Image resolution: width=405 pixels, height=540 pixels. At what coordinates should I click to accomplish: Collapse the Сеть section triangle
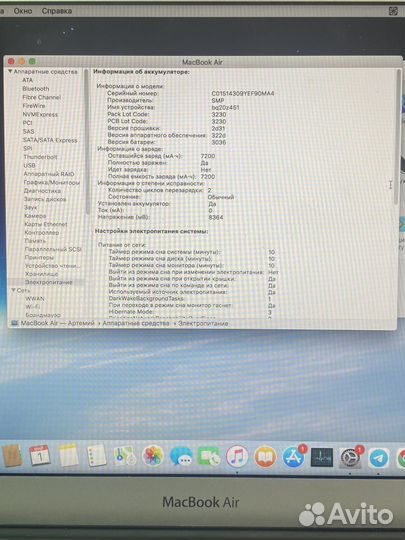[x=13, y=291]
